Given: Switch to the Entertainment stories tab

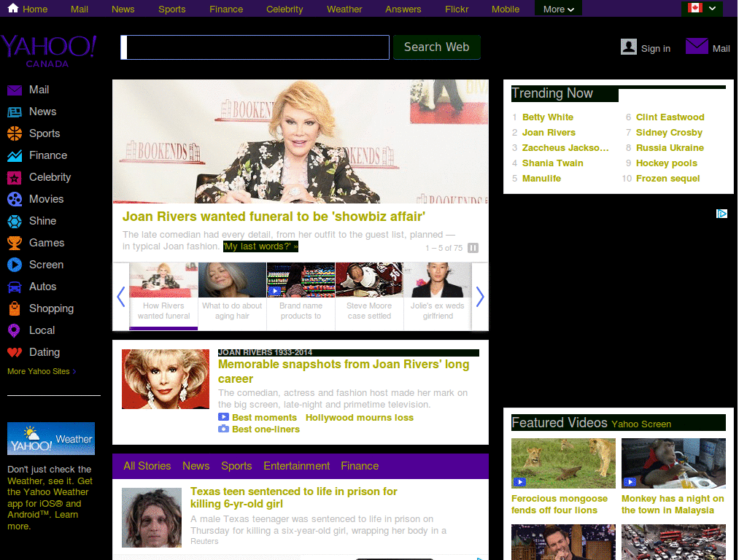Looking at the screenshot, I should 296,466.
